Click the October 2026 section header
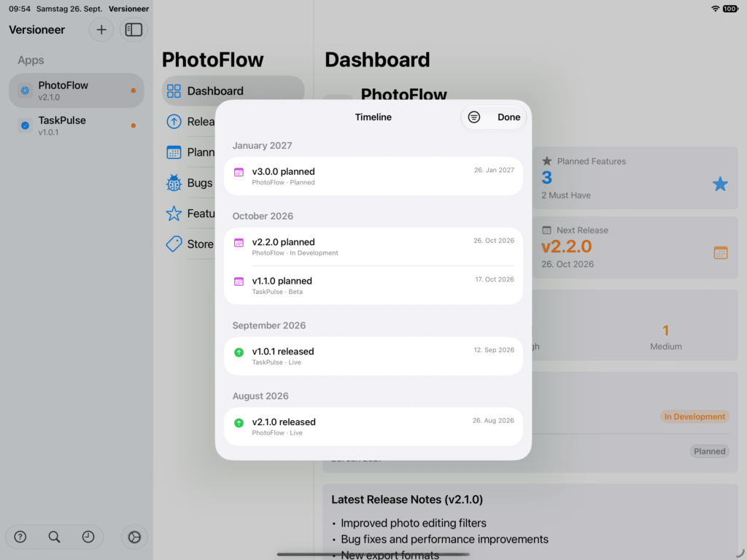The height and width of the screenshot is (560, 747). tap(263, 216)
